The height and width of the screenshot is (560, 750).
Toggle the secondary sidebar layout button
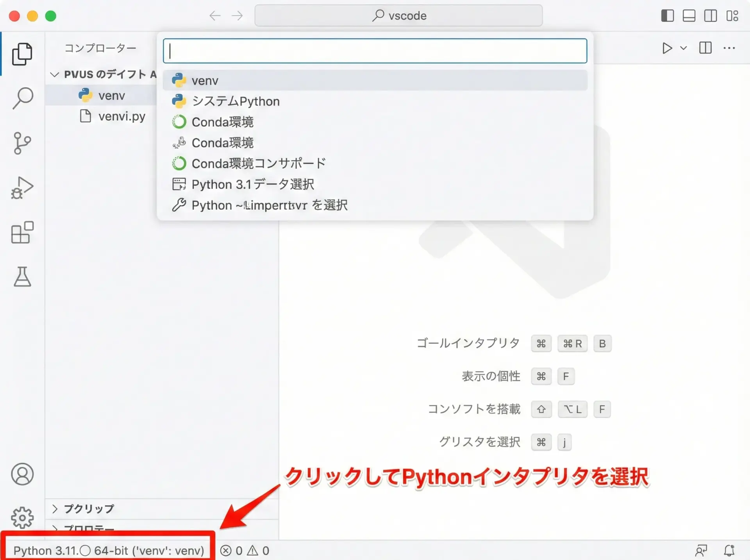pos(710,16)
